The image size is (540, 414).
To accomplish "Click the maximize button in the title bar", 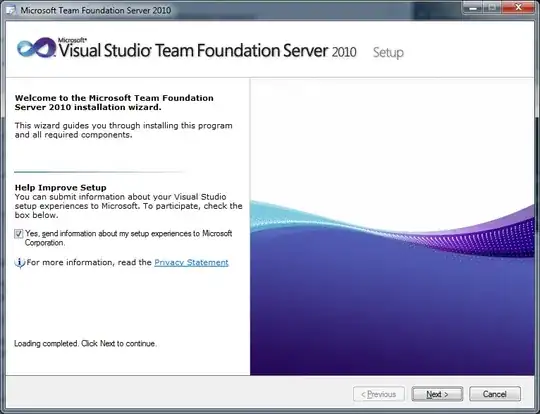I will 492,8.
